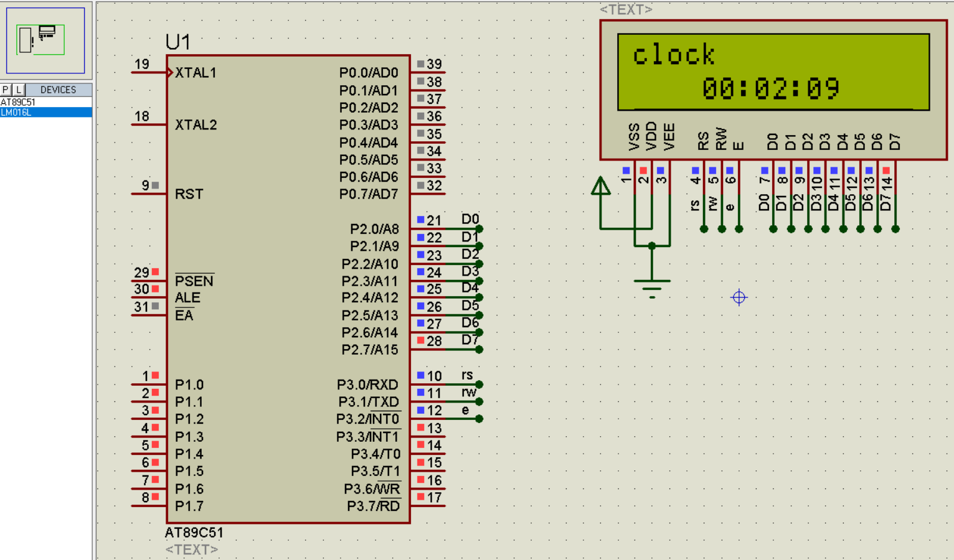Click the P1.0 pin 1 red indicator
Screen dimensions: 954x560
156,375
